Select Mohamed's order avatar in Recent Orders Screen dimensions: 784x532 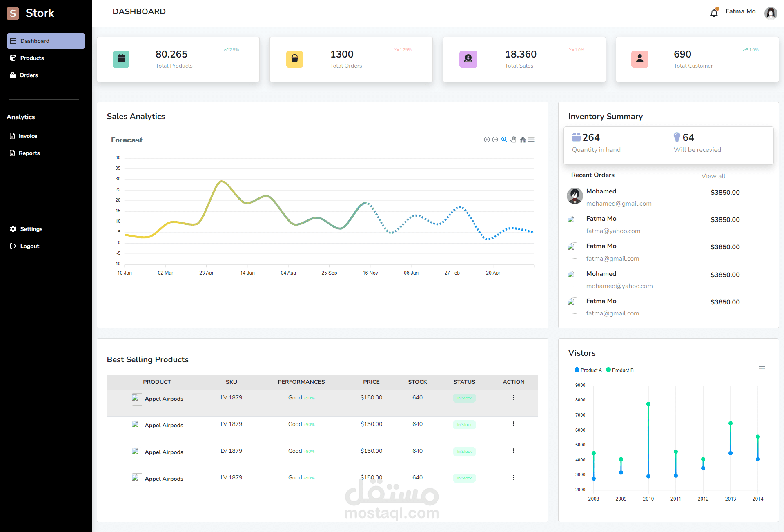pyautogui.click(x=575, y=196)
